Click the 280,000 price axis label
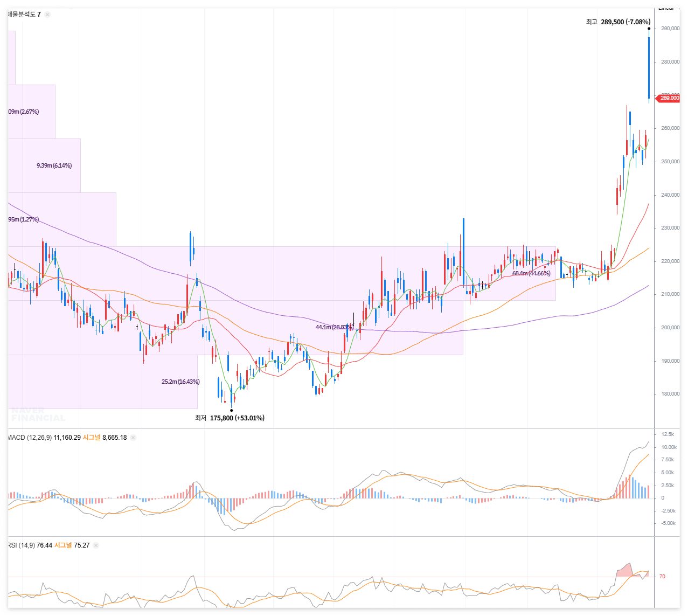688x616 pixels. point(670,62)
